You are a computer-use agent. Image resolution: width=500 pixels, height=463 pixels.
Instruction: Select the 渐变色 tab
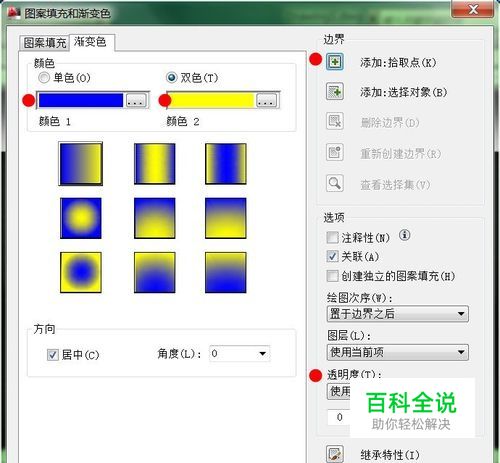90,42
